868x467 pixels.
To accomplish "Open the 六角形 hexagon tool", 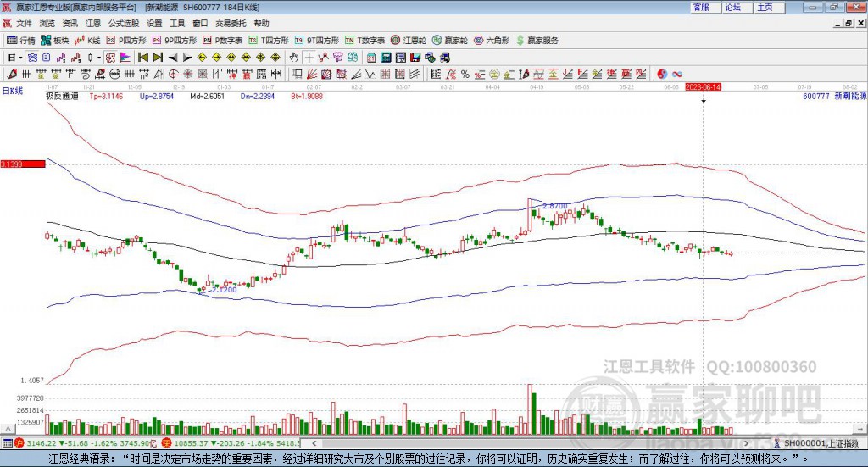I will pyautogui.click(x=492, y=40).
